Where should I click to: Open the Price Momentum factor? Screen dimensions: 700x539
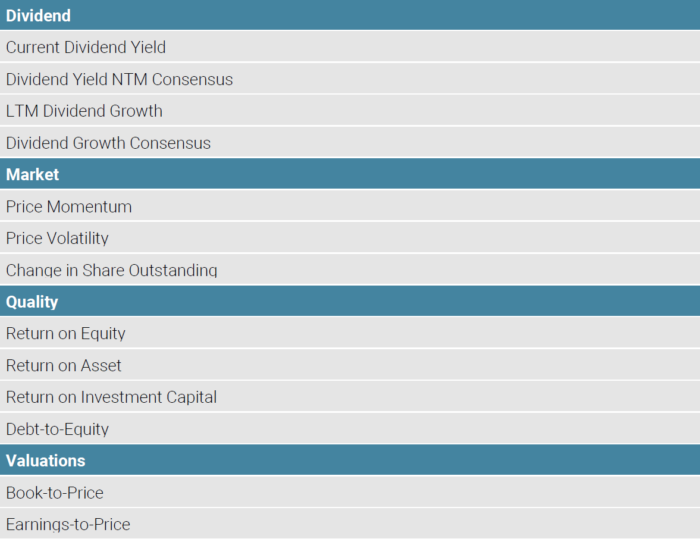point(69,207)
